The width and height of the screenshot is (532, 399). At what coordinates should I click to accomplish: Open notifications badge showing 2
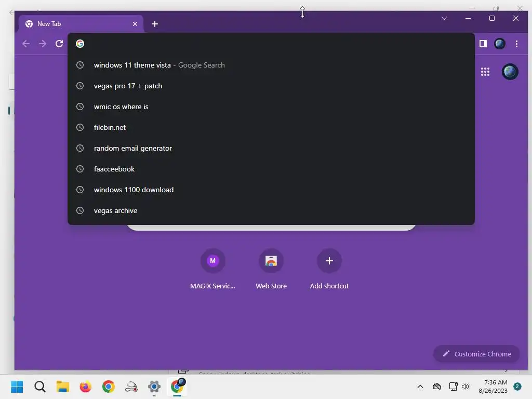tap(517, 387)
